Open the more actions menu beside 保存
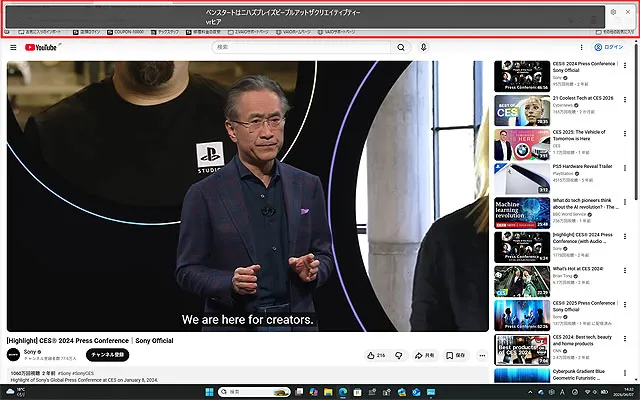Image resolution: width=640 pixels, height=400 pixels. click(480, 355)
